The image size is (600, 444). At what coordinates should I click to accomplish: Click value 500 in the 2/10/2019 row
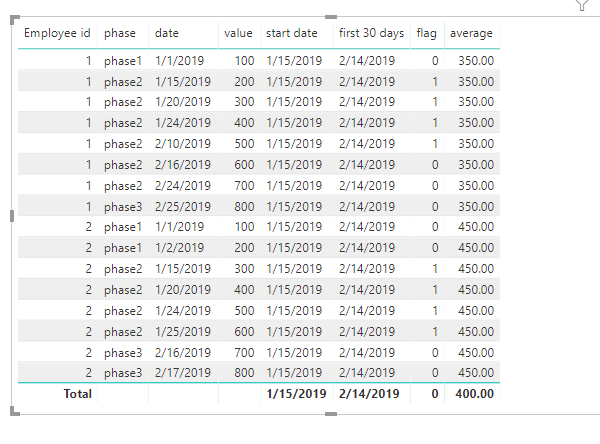coord(244,144)
